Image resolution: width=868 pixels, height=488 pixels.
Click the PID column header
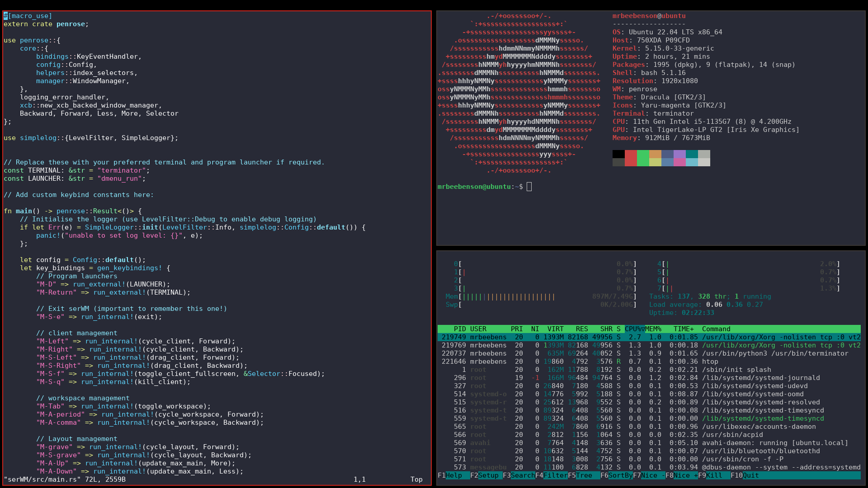tap(460, 329)
